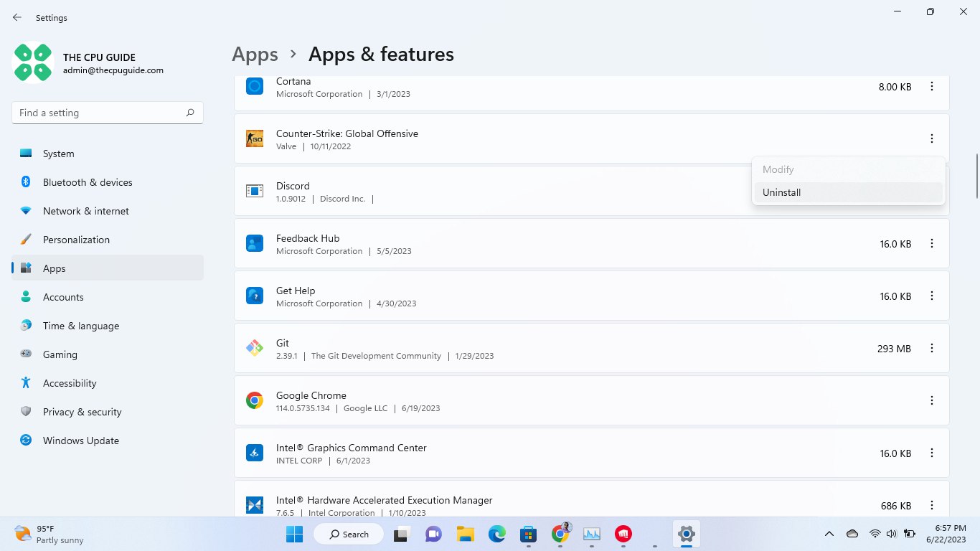This screenshot has width=980, height=551.
Task: Open options menu for Cortana
Action: tap(932, 87)
